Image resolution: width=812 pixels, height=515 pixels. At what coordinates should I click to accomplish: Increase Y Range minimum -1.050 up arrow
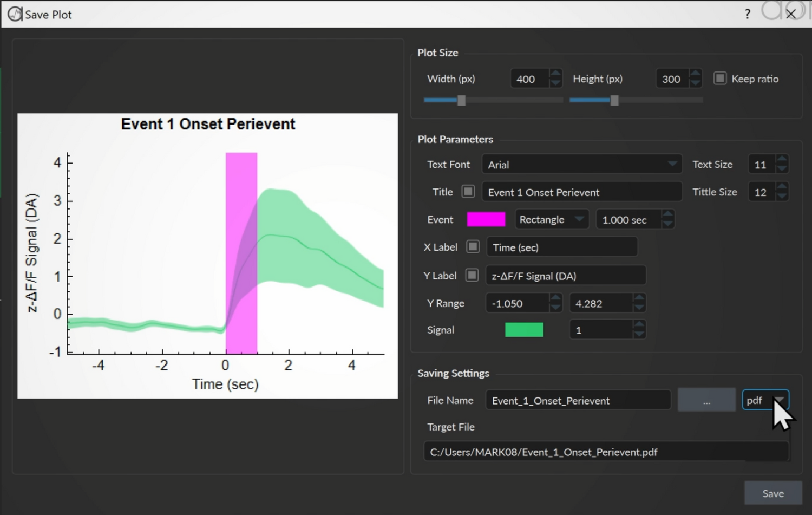click(555, 298)
